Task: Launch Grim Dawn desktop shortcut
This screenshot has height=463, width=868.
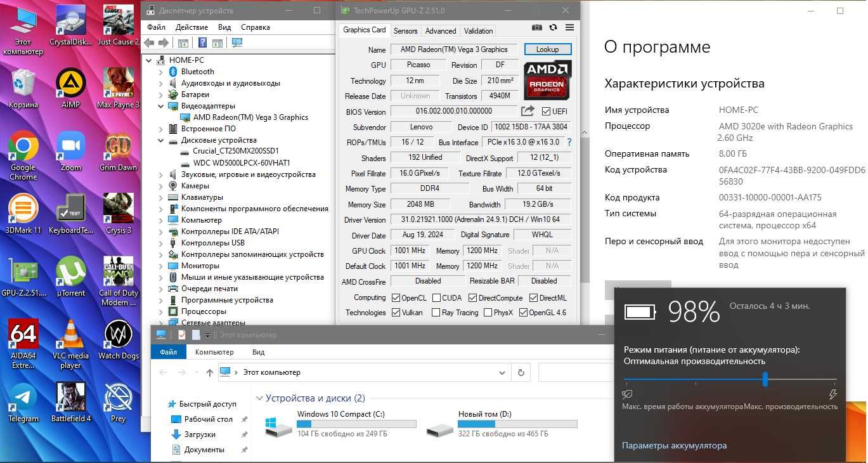Action: point(118,152)
